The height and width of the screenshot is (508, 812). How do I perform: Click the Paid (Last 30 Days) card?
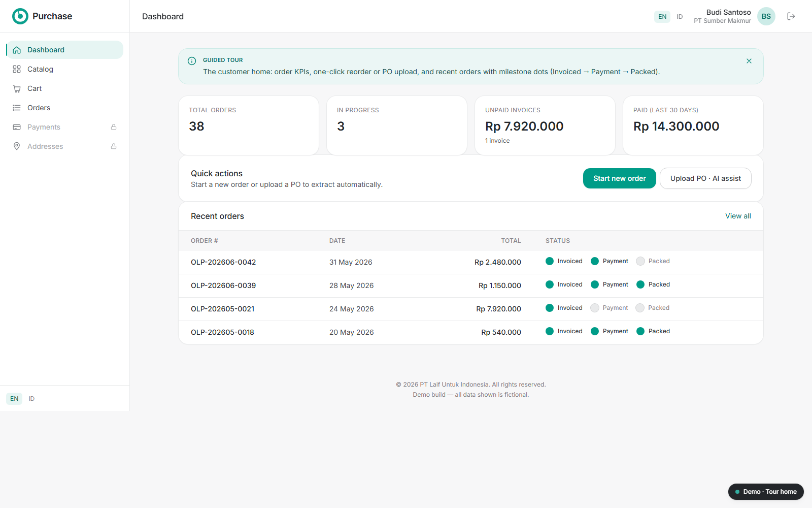pyautogui.click(x=693, y=125)
